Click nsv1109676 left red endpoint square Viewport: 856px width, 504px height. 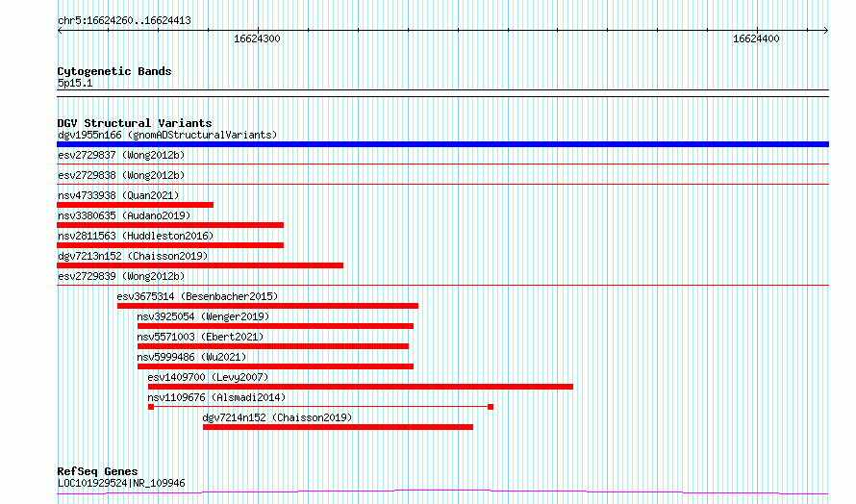[151, 407]
